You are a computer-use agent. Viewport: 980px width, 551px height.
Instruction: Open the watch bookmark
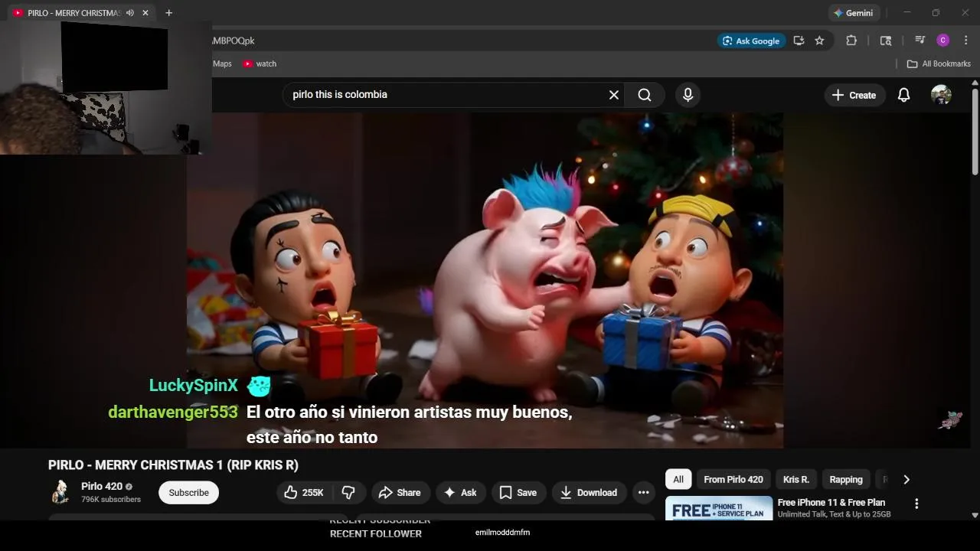click(260, 64)
